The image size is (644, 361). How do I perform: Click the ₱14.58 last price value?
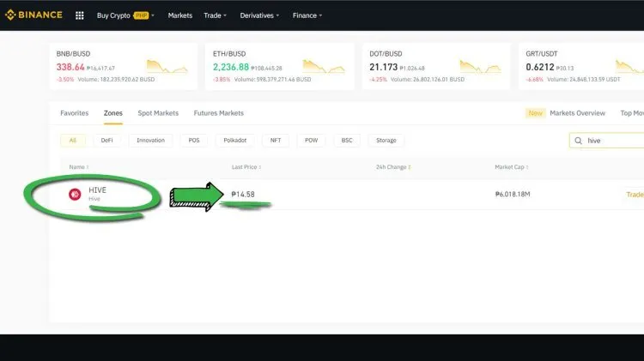click(x=243, y=195)
